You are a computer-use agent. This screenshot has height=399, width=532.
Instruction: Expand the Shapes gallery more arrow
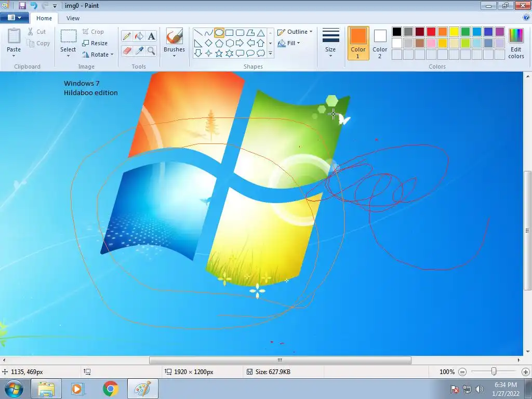(270, 54)
